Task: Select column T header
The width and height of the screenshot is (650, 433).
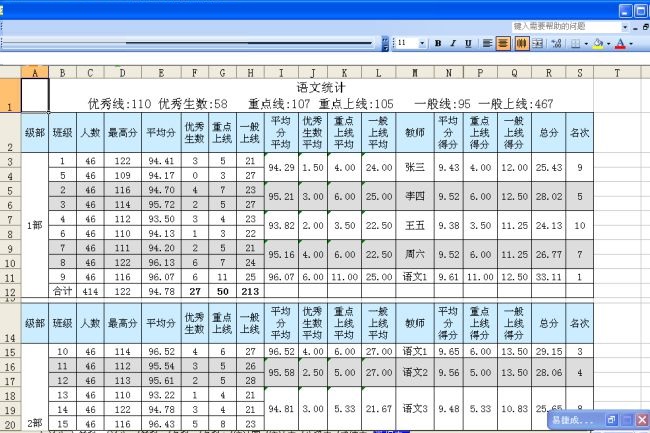Action: pos(617,73)
